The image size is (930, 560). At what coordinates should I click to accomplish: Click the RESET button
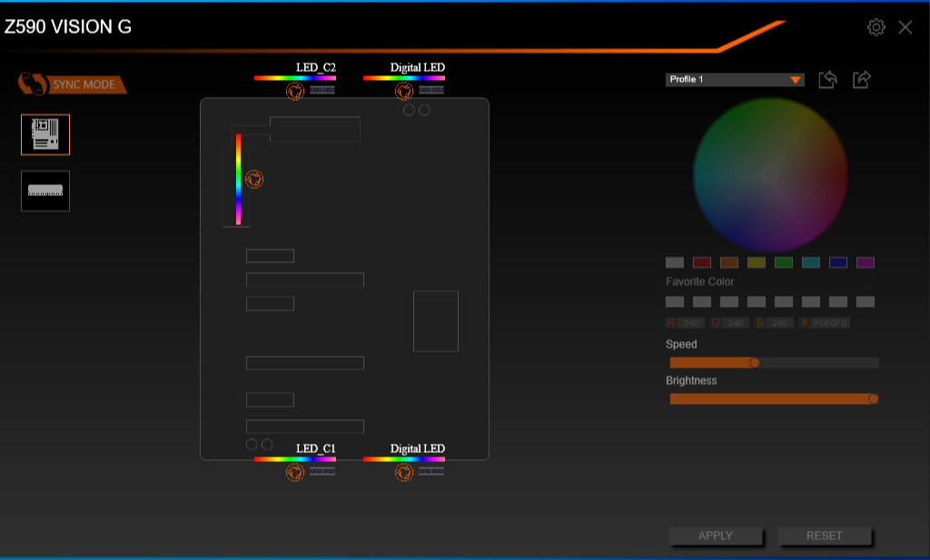click(825, 535)
